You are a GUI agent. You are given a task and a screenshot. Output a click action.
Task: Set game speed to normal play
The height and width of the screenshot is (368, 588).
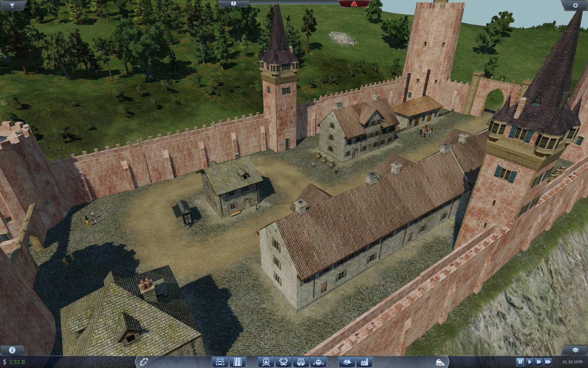click(x=530, y=362)
